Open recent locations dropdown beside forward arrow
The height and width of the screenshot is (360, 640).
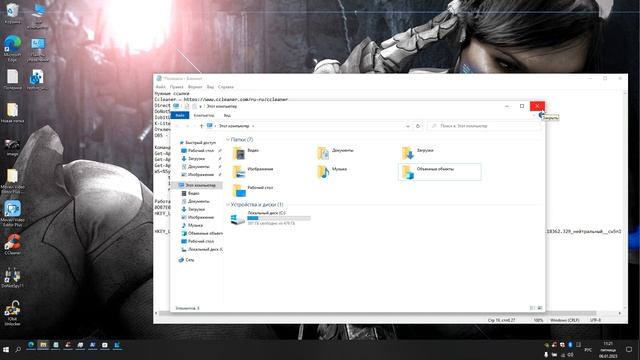coord(194,126)
